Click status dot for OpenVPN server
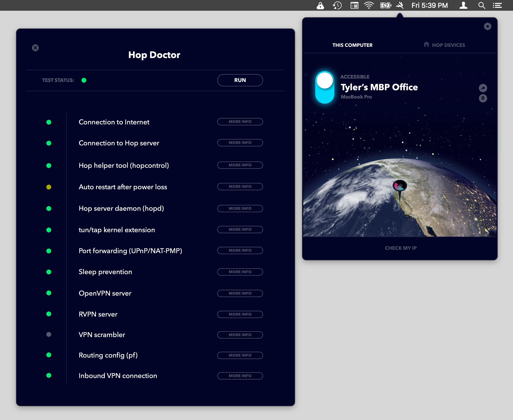This screenshot has width=513, height=420. point(49,293)
